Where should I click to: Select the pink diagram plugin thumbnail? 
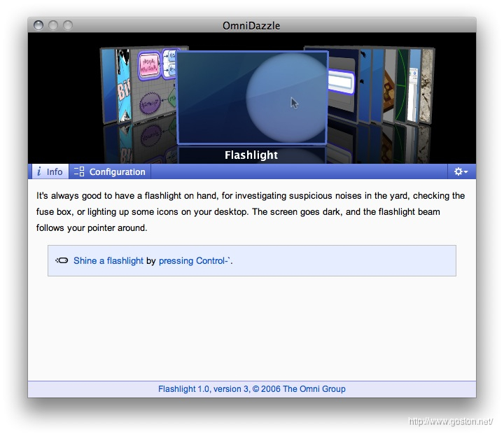153,85
